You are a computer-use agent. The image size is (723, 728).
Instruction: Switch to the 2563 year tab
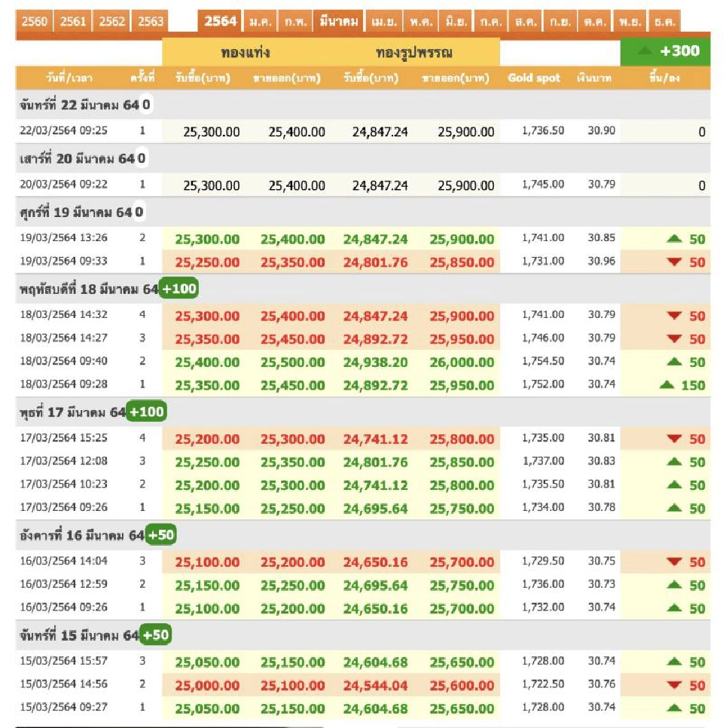pos(151,21)
